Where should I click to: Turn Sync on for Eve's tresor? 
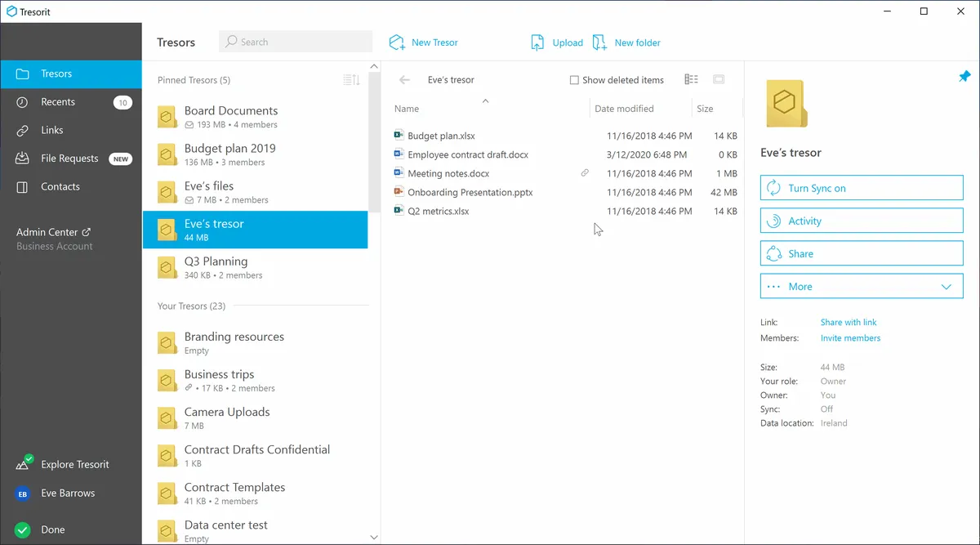[862, 188]
